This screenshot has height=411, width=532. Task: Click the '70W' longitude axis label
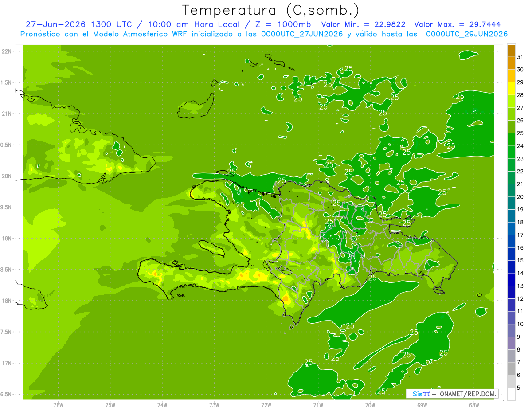[370, 405]
